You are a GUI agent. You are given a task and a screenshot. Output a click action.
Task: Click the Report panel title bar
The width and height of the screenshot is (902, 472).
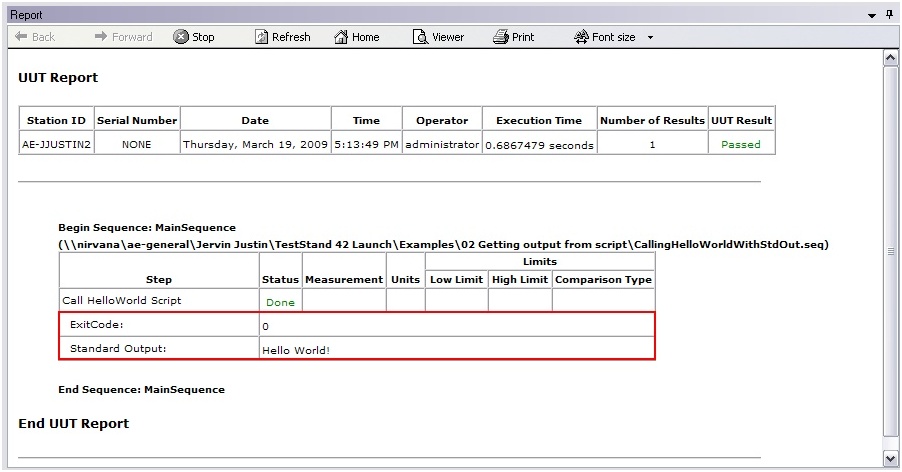click(400, 15)
